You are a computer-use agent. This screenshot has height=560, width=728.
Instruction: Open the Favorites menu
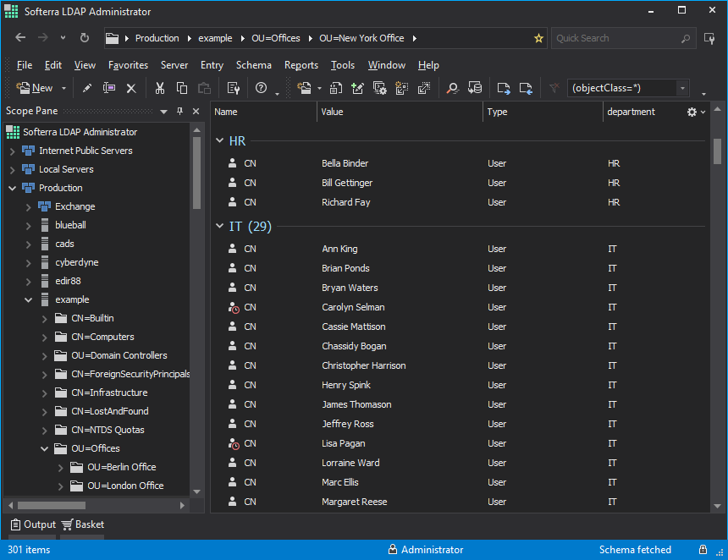(128, 65)
